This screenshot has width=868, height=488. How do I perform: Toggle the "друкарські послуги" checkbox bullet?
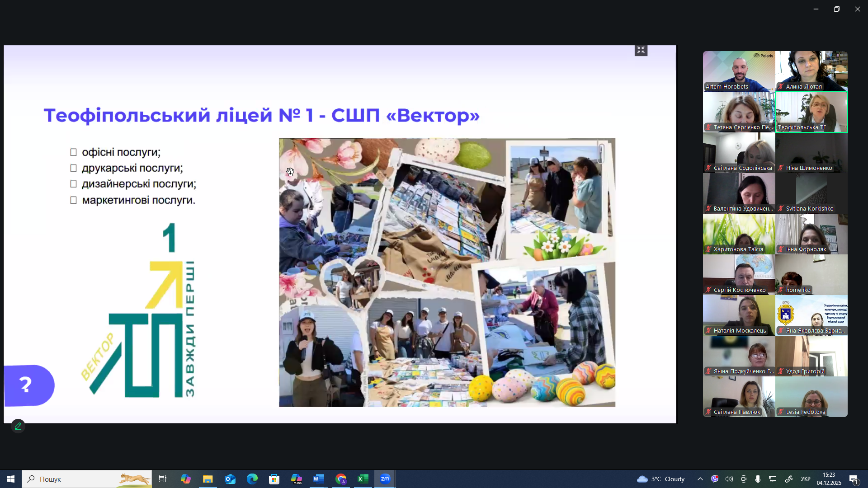[74, 168]
